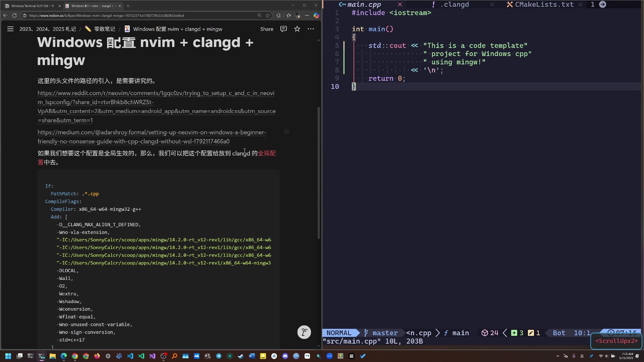Go back with the browser back arrow
Viewport: 644px width, 362px height.
5,15
